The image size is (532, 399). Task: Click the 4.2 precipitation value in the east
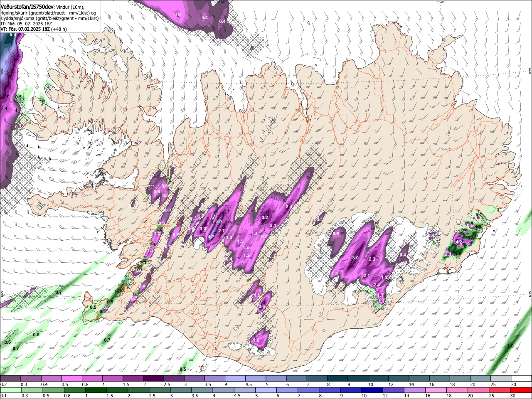click(x=459, y=241)
